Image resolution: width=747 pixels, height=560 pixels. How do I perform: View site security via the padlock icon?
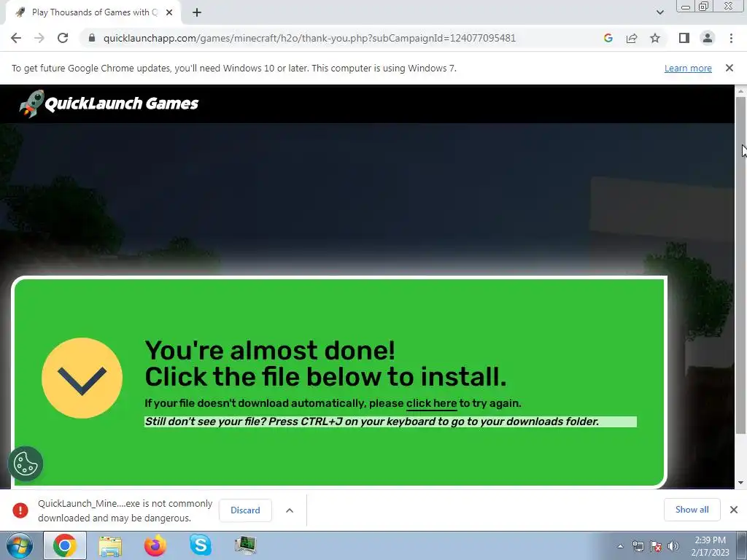coord(92,38)
